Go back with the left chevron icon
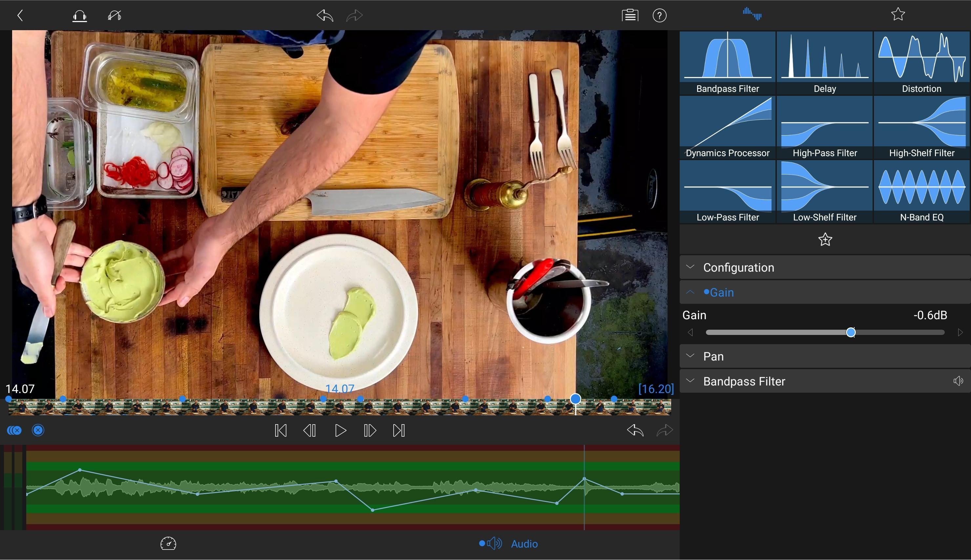 pos(20,16)
